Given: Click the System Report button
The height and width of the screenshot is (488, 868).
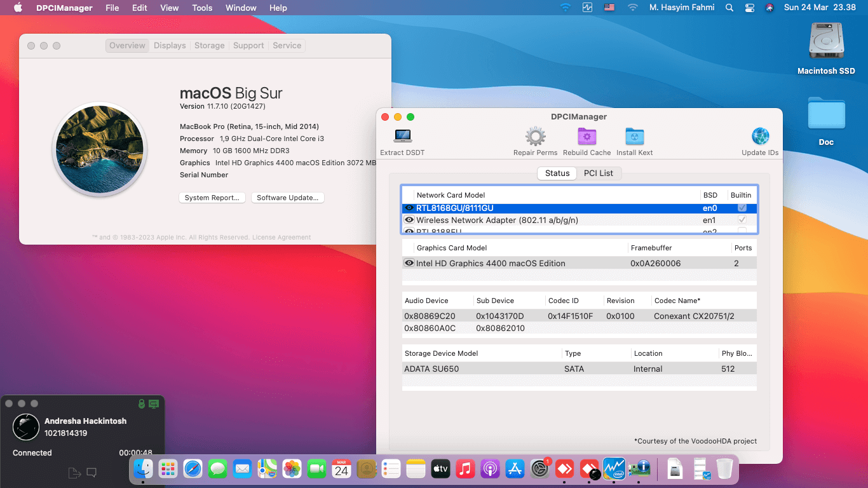Looking at the screenshot, I should click(x=212, y=198).
